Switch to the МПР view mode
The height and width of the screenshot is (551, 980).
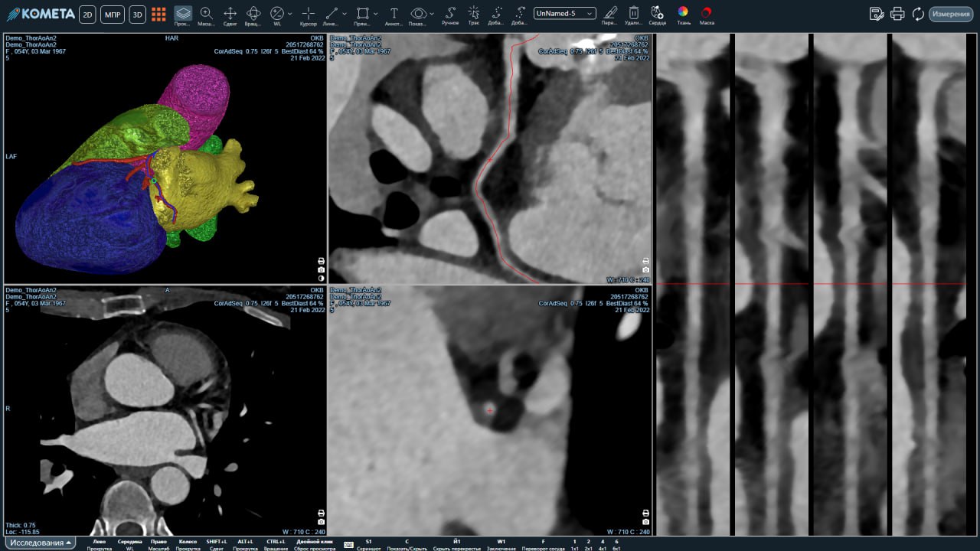click(113, 14)
